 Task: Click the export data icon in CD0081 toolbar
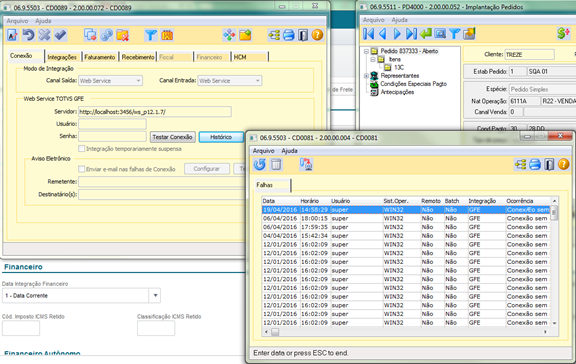click(306, 165)
